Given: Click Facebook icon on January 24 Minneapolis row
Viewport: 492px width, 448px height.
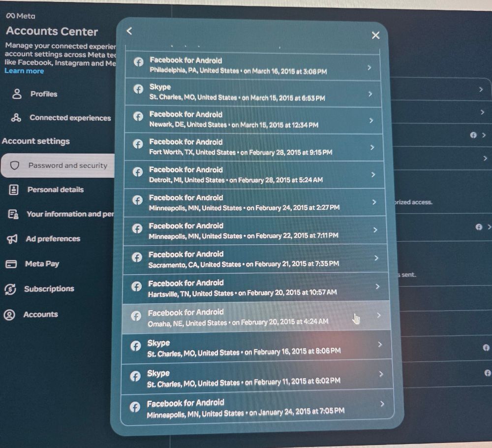Looking at the screenshot, I should (x=135, y=407).
